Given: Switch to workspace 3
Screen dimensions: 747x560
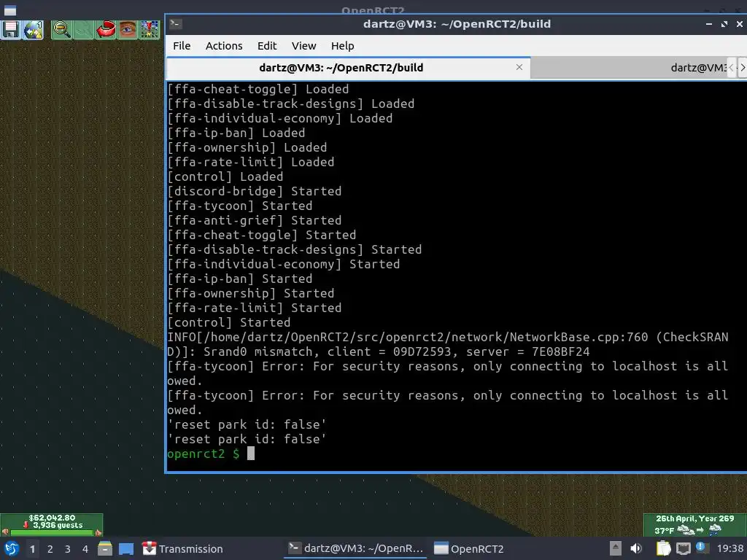Looking at the screenshot, I should pyautogui.click(x=68, y=549).
